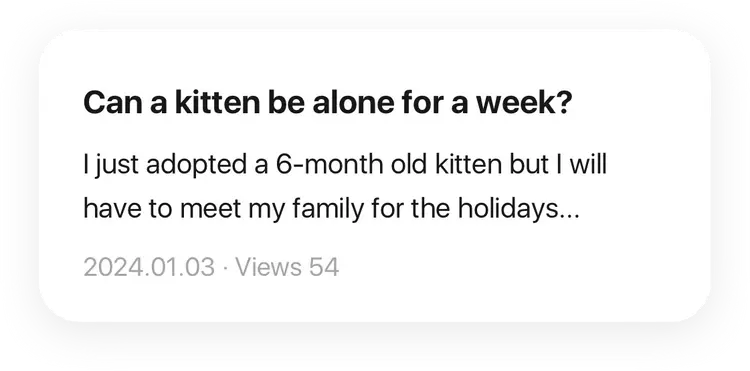This screenshot has width=750, height=371.
Task: Select the white post card background
Action: (375, 175)
